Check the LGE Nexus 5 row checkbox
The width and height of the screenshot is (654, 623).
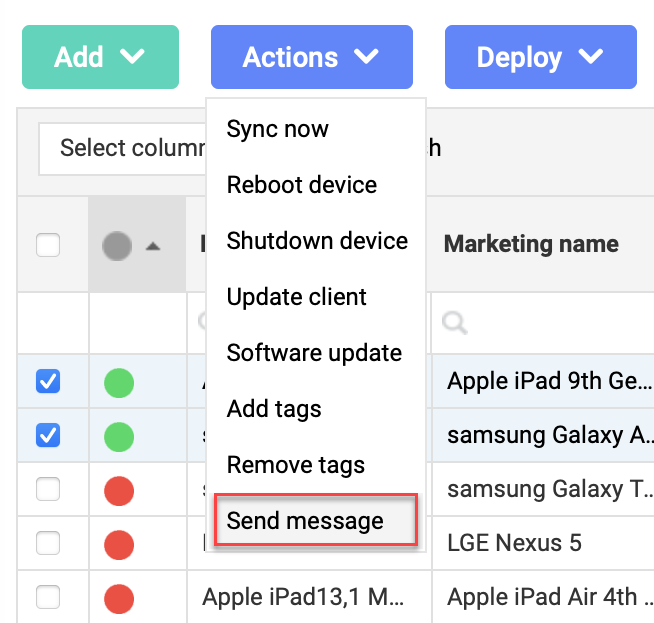[x=48, y=544]
